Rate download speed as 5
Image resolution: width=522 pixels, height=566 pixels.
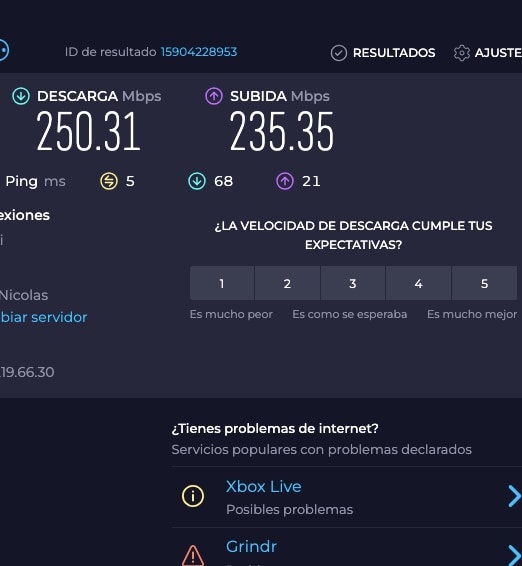[484, 283]
